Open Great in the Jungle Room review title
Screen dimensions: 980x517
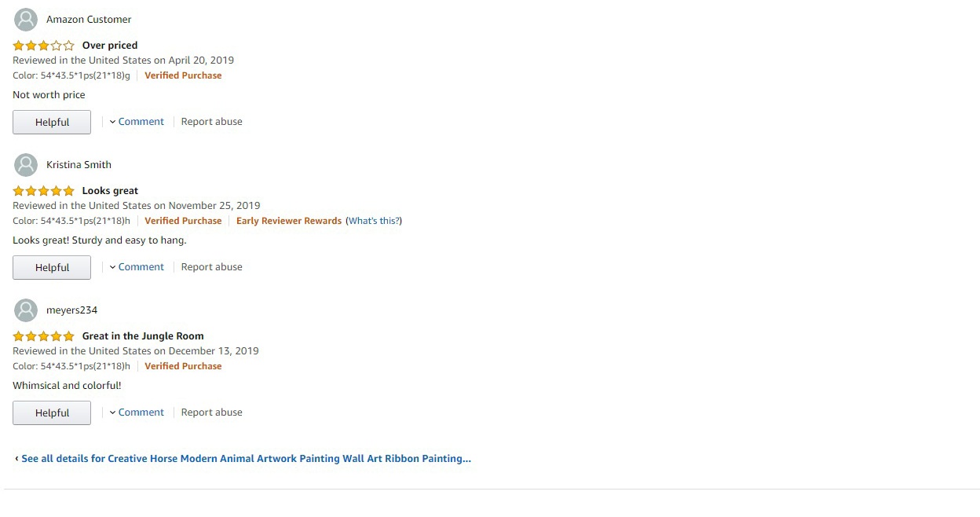pyautogui.click(x=143, y=336)
